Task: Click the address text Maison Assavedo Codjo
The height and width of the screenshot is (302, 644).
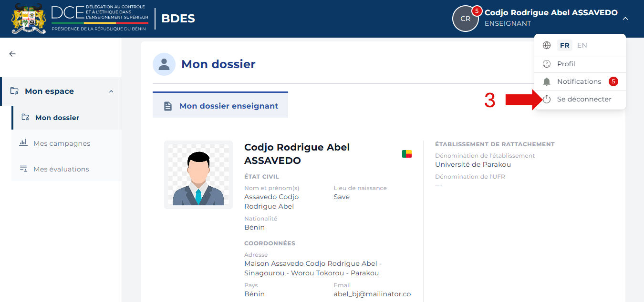Action: (312, 268)
